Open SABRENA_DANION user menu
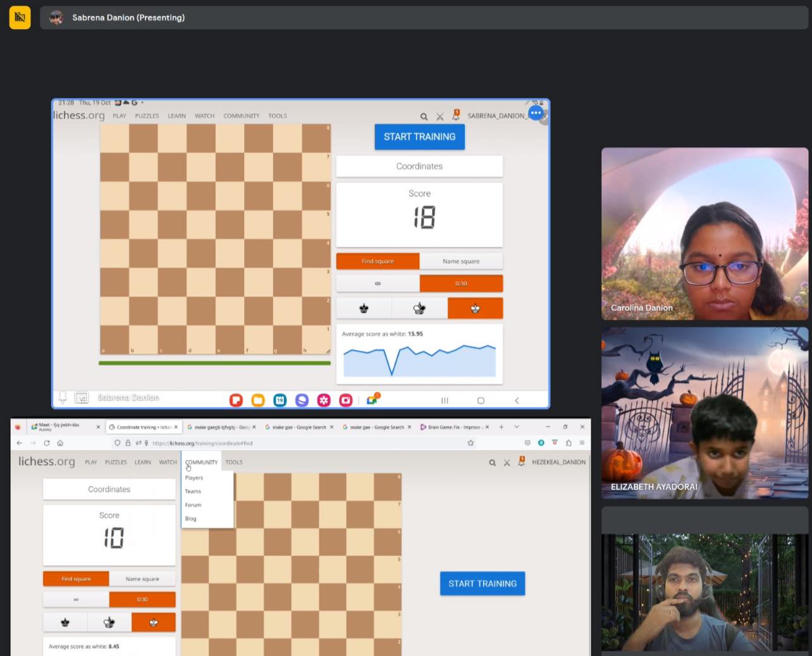 [496, 116]
